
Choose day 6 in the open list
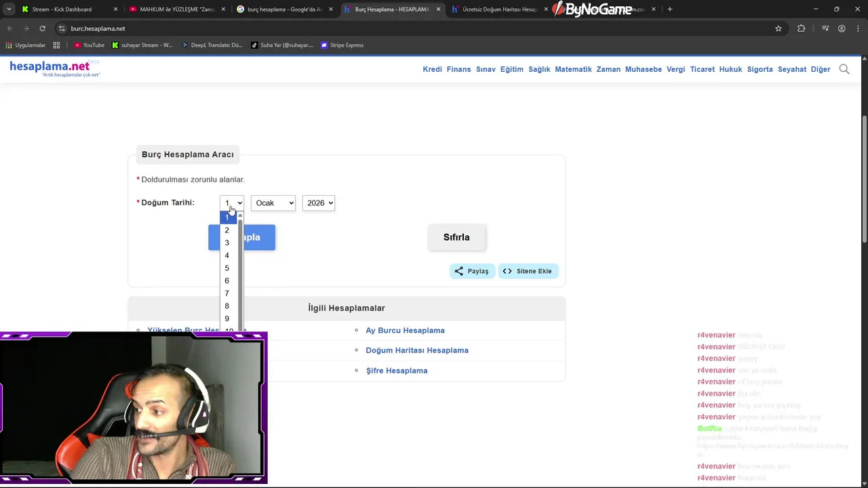point(229,281)
